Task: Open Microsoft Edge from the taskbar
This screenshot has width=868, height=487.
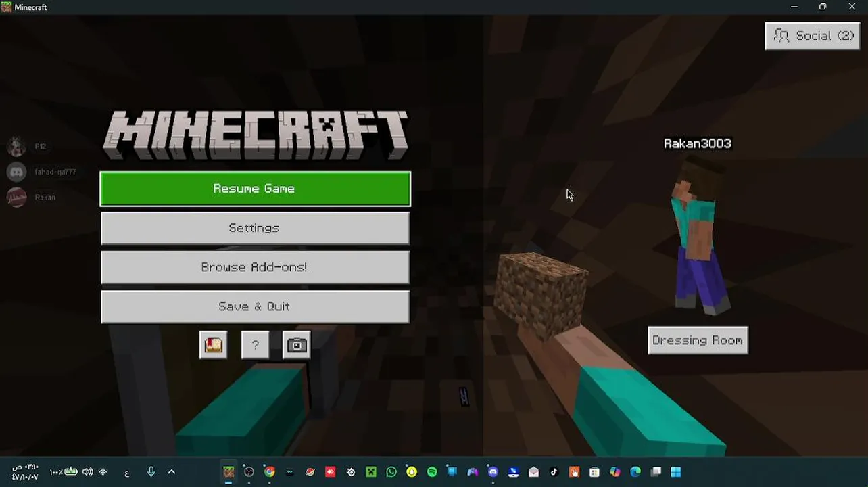Action: click(635, 472)
